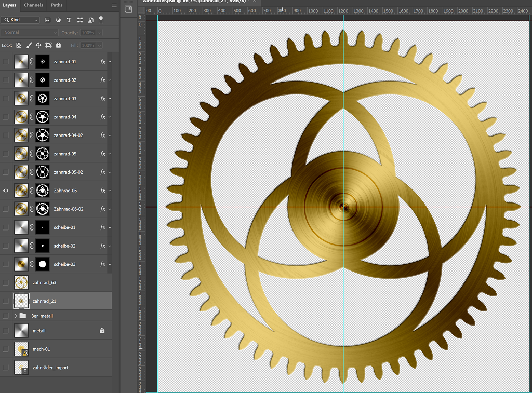Filter layers by adjustment layers icon
This screenshot has width=532, height=393.
pos(58,20)
